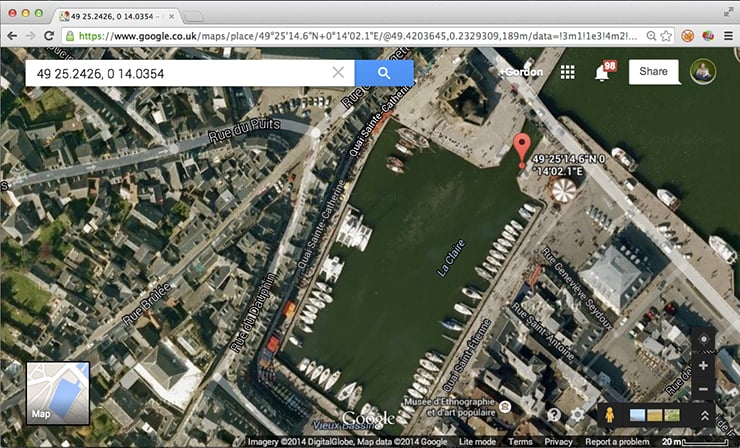Screen dimensions: 740x448
Task: Click the blue search magnifier button
Action: pos(383,73)
